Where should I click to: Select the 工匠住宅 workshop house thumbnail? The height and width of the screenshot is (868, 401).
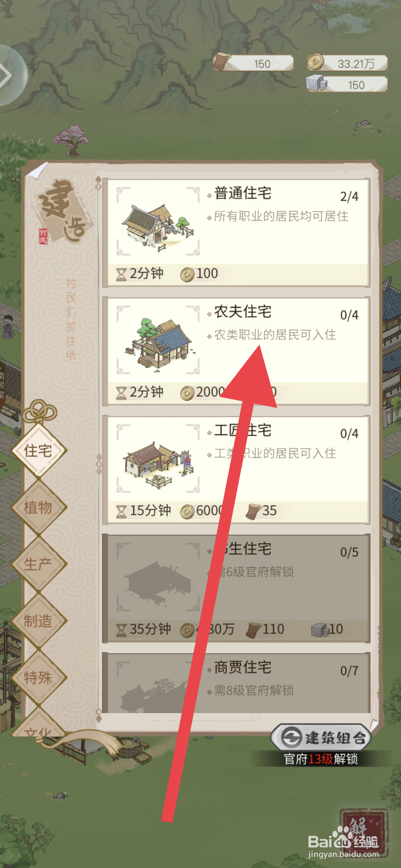click(x=158, y=459)
